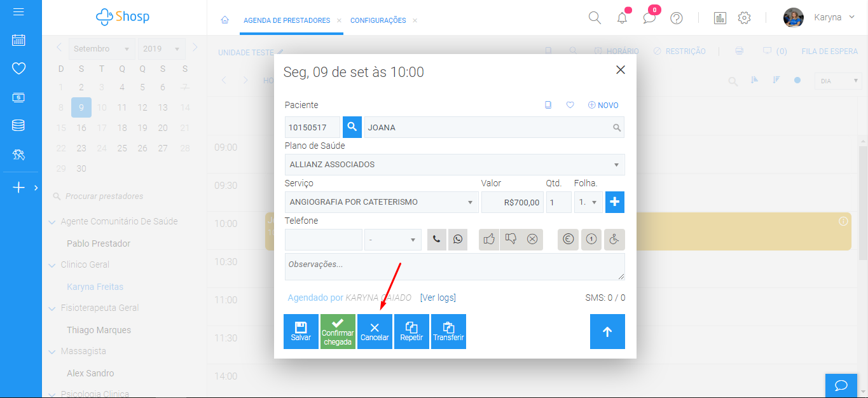Open the phone type dropdown
This screenshot has height=398, width=868.
point(392,240)
